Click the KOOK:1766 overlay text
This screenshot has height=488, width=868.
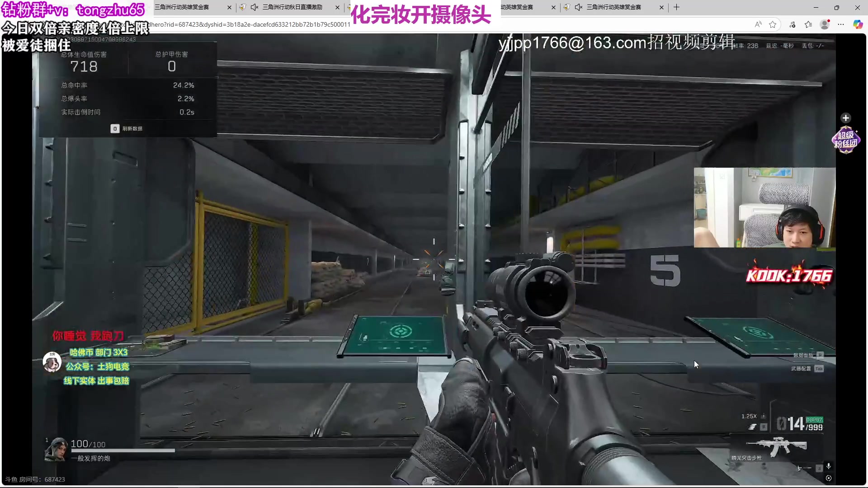pyautogui.click(x=789, y=275)
